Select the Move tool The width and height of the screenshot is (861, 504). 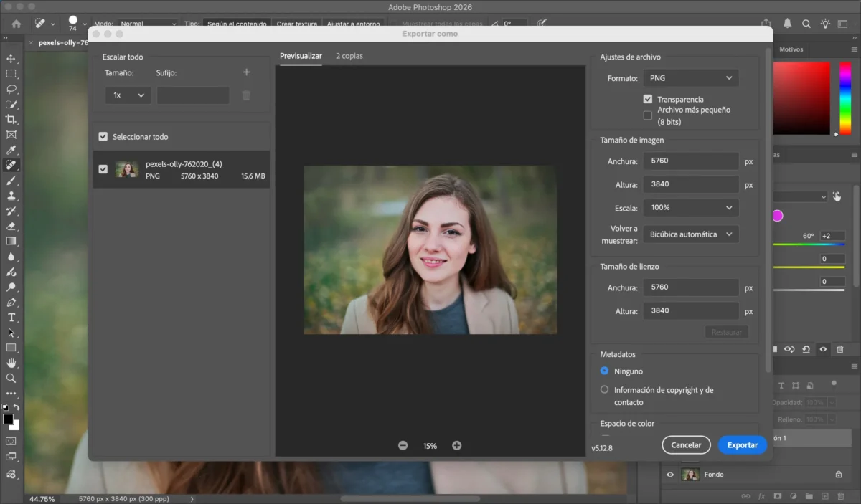click(11, 59)
